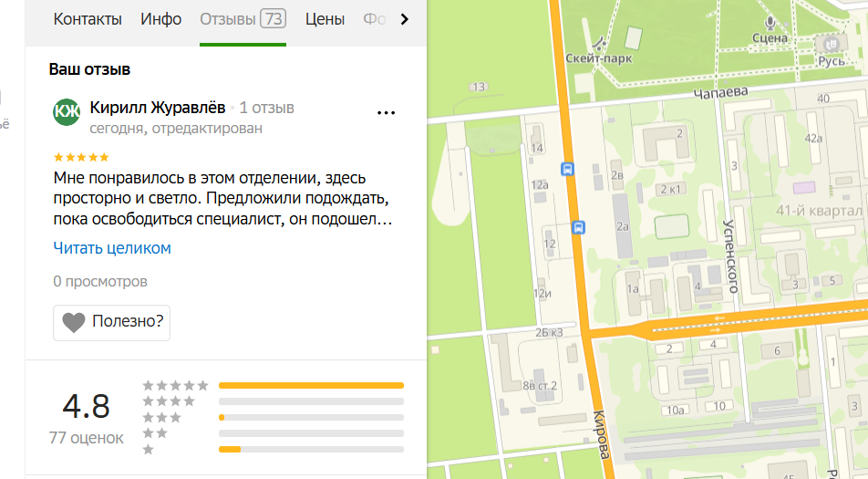Click the five gray stars row
Viewport: 868px width, 479px height.
click(175, 385)
